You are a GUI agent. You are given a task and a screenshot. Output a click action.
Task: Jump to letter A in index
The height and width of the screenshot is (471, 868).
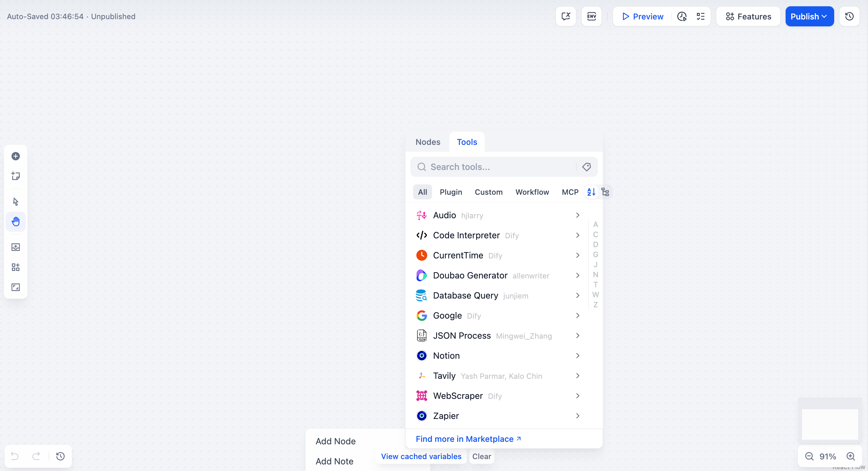(x=595, y=224)
